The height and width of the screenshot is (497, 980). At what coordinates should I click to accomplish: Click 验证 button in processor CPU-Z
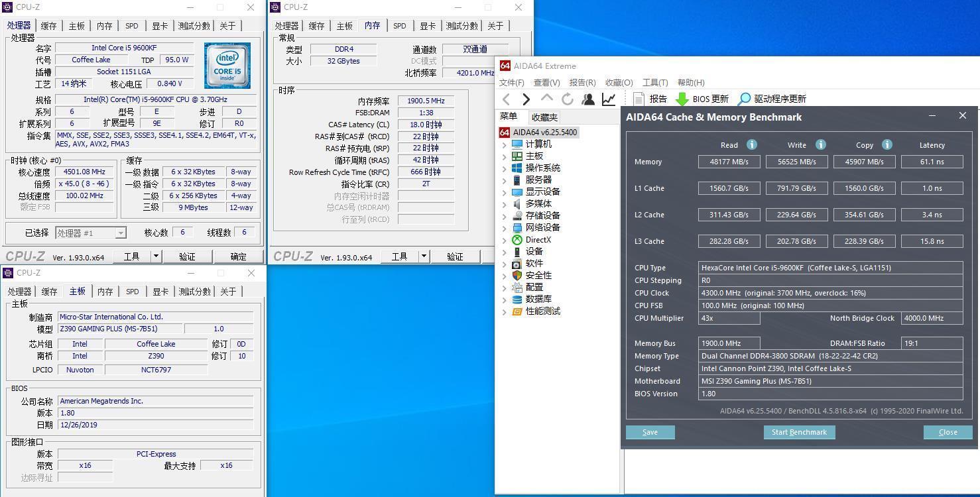187,256
